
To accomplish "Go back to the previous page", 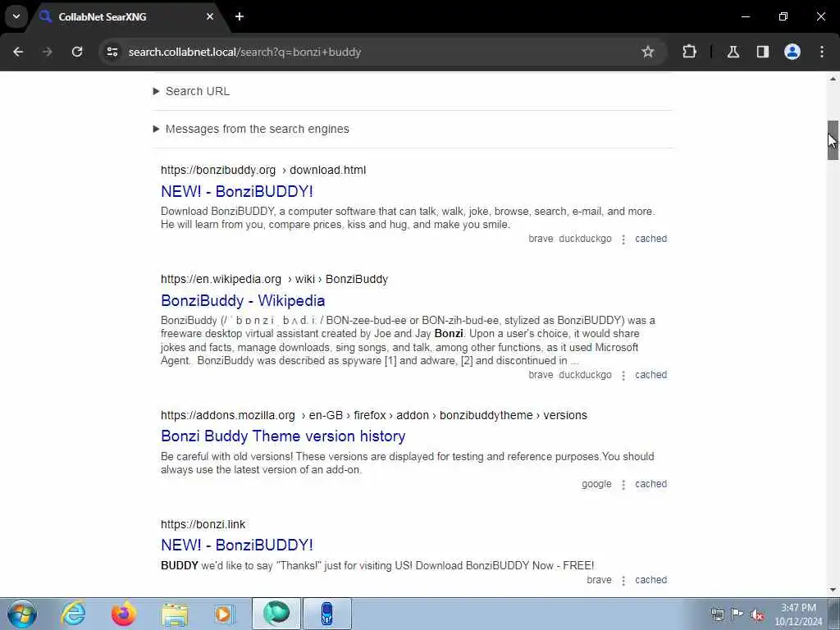I will [18, 52].
